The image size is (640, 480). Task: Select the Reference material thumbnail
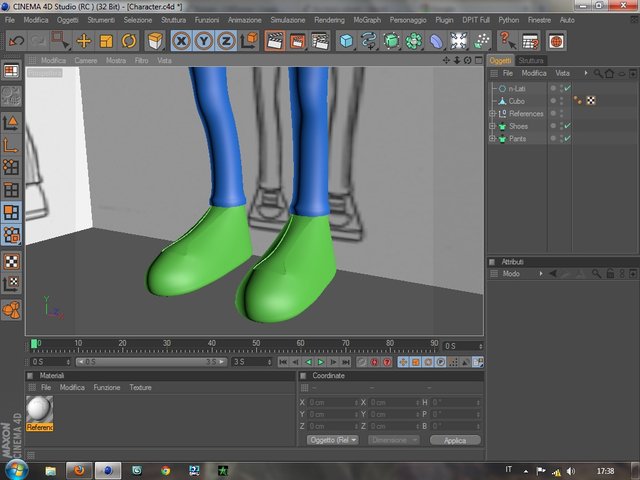[40, 413]
